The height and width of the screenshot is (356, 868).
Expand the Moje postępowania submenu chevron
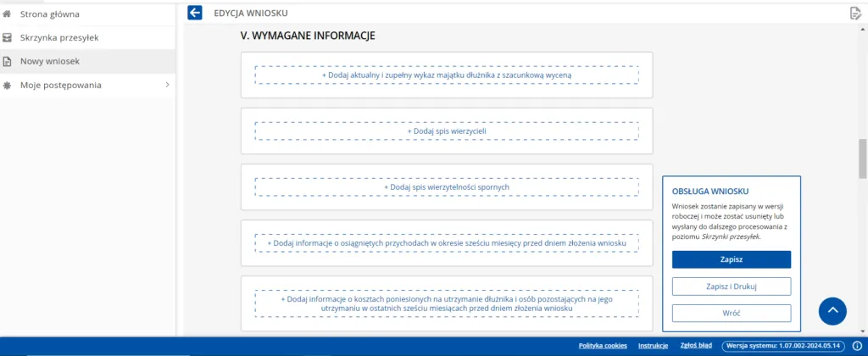click(167, 86)
